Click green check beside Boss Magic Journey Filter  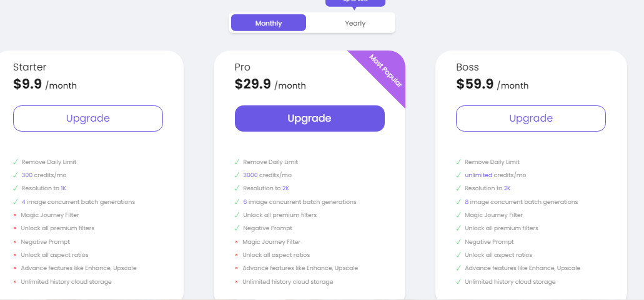pos(458,215)
